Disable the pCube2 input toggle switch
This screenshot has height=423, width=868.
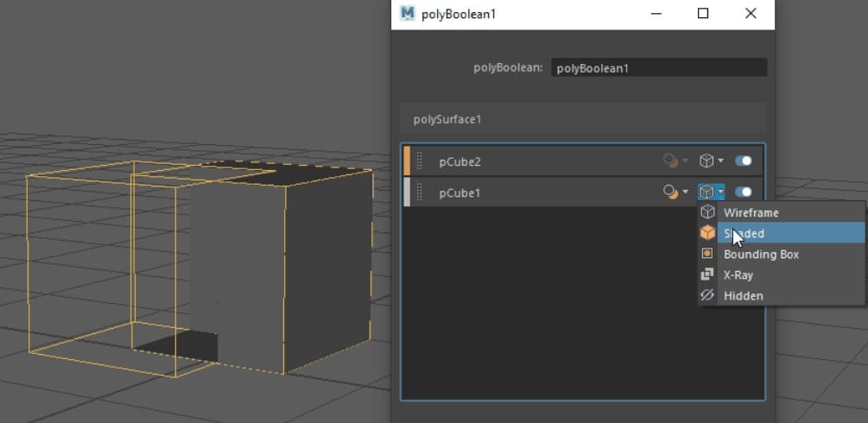click(743, 161)
